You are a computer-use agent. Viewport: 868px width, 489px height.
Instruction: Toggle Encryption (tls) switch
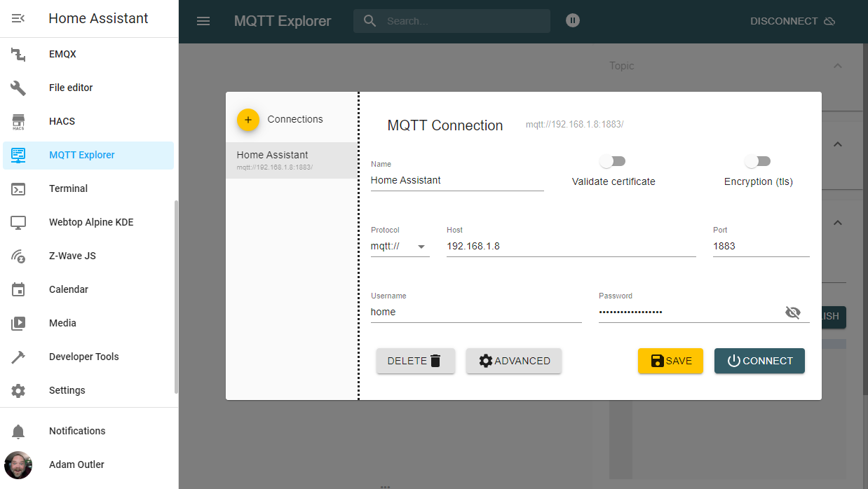[x=758, y=162]
